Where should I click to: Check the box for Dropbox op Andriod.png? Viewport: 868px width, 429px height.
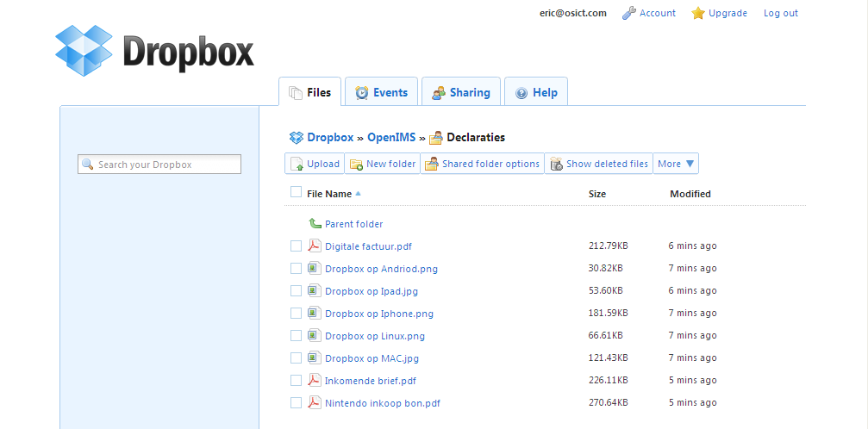tap(297, 269)
